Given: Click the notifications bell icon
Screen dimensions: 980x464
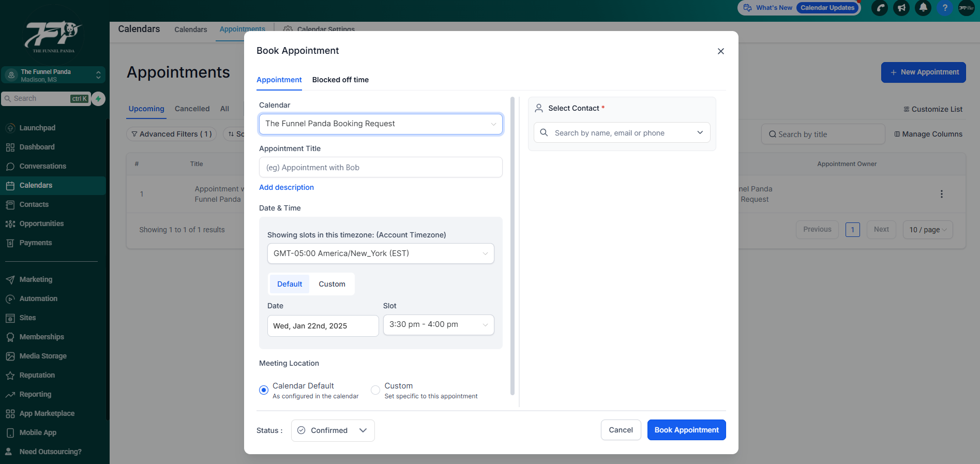Looking at the screenshot, I should click(x=923, y=8).
